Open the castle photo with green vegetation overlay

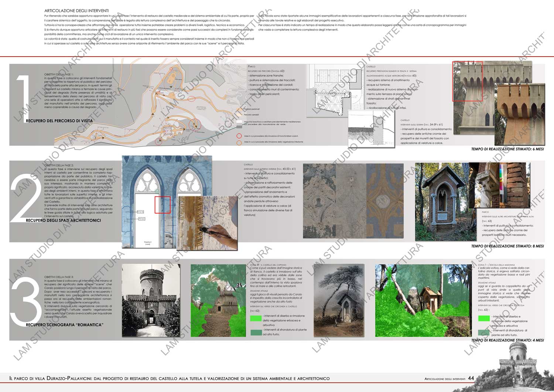pos(218,300)
